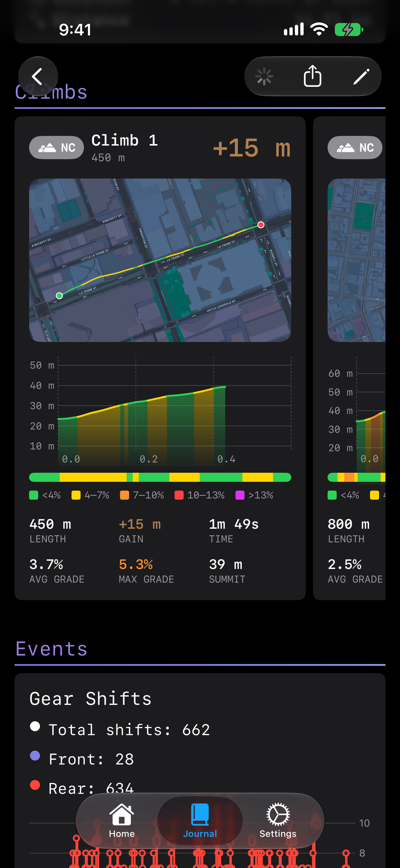Tap the NC badge on the second climb card

pos(355,148)
